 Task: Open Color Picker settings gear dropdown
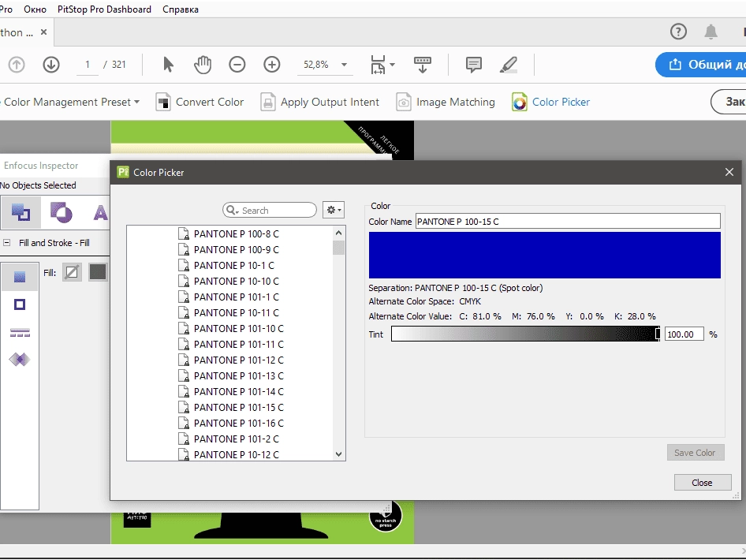[x=333, y=210]
